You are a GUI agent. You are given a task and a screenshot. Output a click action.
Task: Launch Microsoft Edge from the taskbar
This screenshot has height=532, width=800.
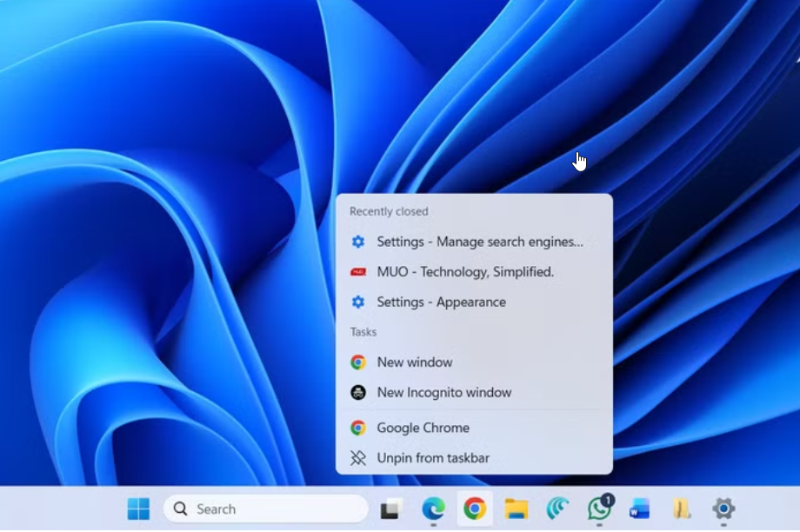tap(433, 509)
